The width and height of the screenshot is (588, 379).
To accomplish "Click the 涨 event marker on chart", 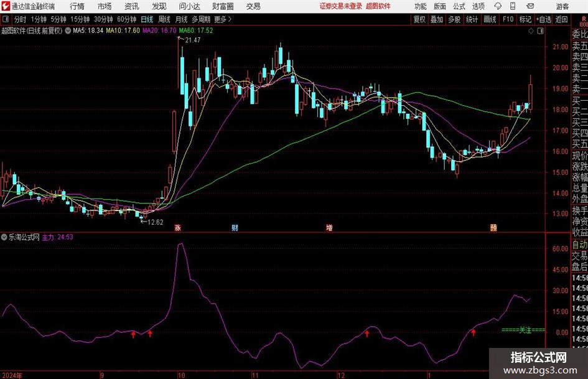I will [x=178, y=228].
